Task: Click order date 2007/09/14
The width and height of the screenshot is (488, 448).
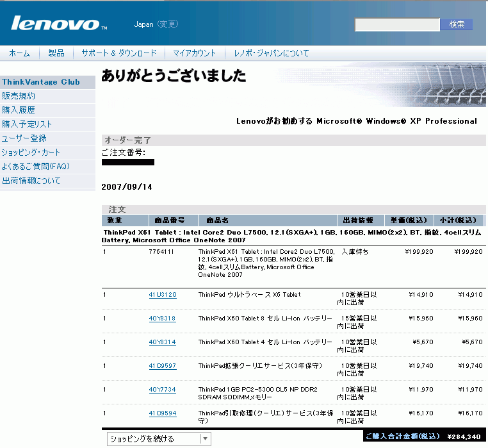Action: pos(127,187)
